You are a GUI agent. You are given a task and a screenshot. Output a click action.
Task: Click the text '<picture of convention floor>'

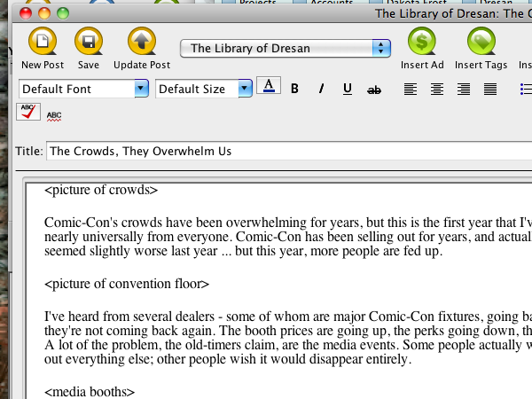(x=127, y=284)
